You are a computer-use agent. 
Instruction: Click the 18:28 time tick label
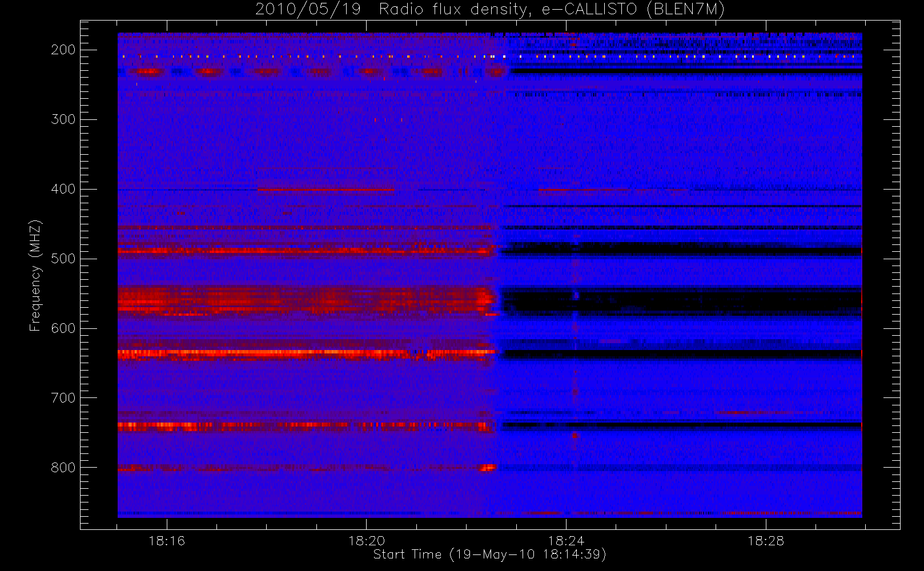[766, 541]
